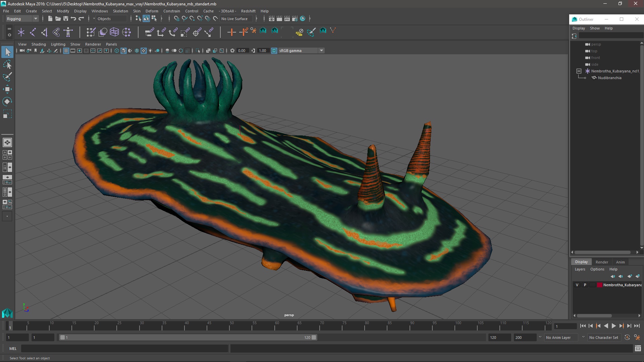Open the sRGB gamma color space dropdown
Image resolution: width=644 pixels, height=362 pixels.
tap(301, 51)
